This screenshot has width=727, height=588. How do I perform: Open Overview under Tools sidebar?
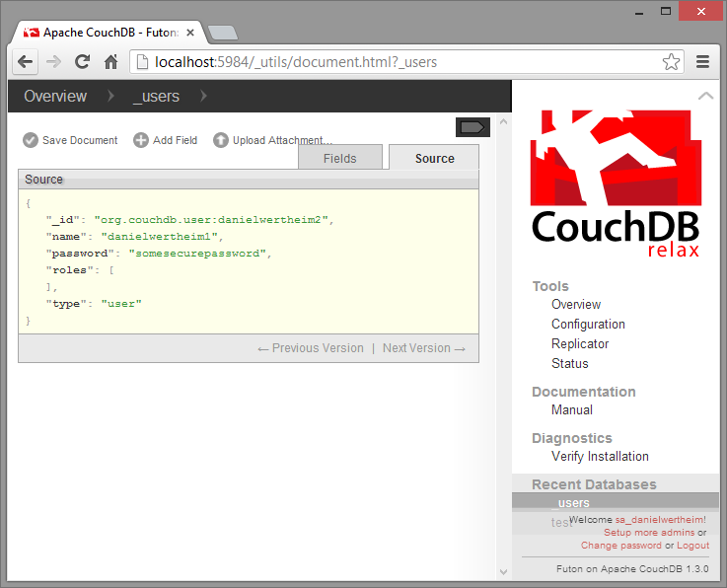576,304
